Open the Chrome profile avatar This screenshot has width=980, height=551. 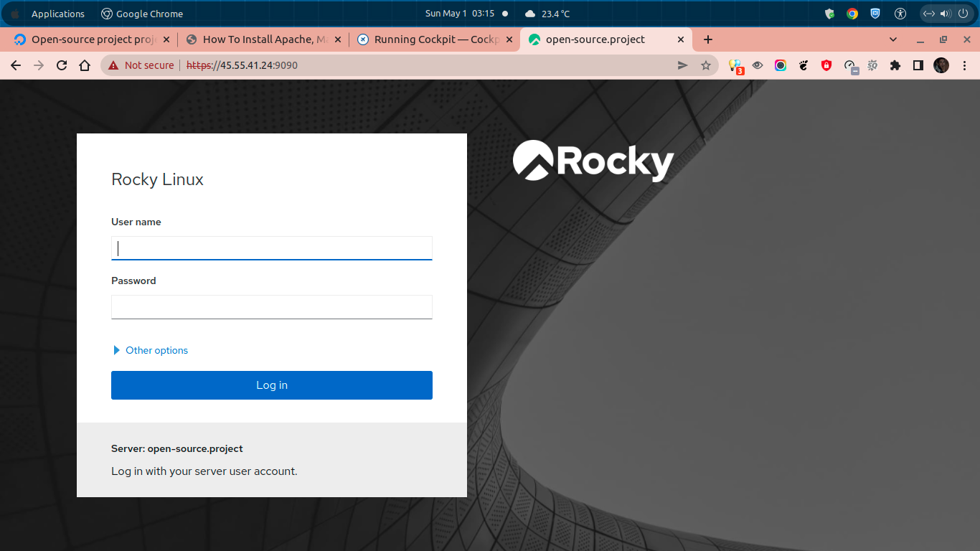(x=941, y=65)
